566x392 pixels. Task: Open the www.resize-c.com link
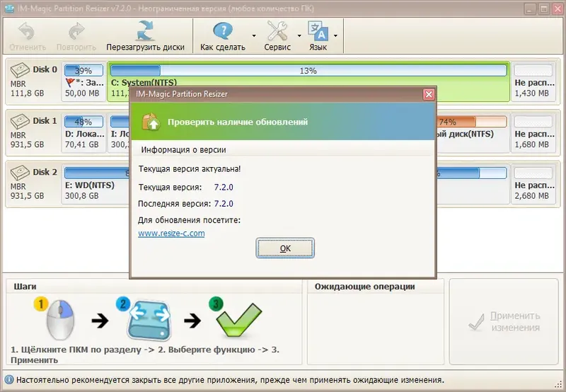171,234
